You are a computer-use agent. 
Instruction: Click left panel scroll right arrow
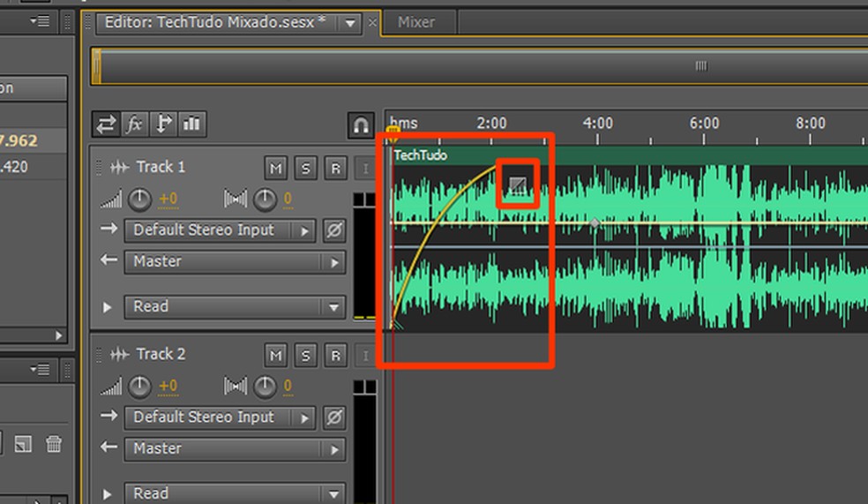[x=59, y=335]
